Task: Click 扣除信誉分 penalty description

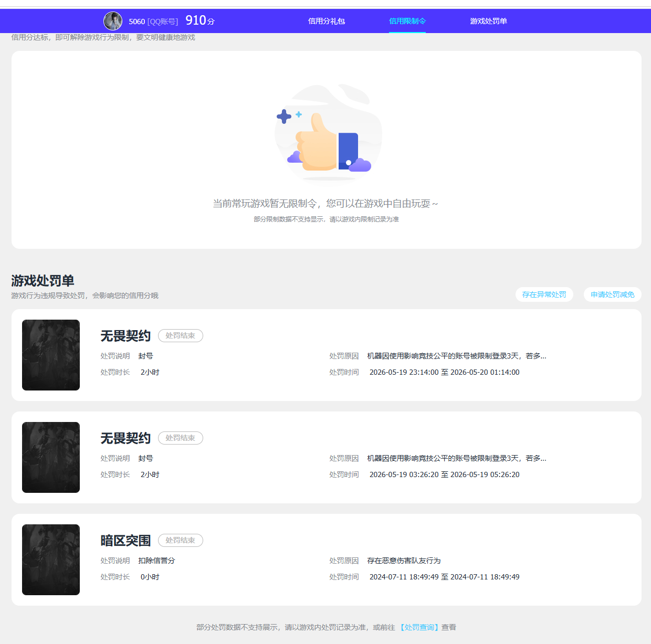Action: click(x=157, y=561)
